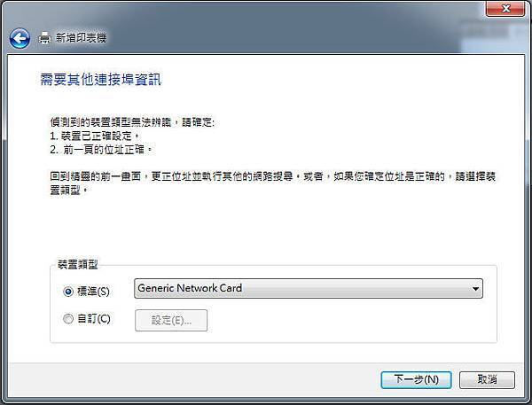Click the printer icon beside 新增印表機

coord(44,37)
